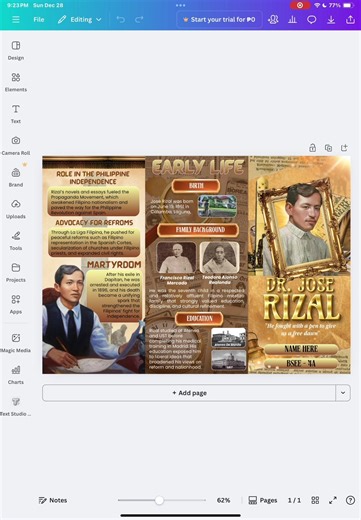Select the DR. JOSE RIZAL title text
The width and height of the screenshot is (361, 520).
tap(301, 298)
